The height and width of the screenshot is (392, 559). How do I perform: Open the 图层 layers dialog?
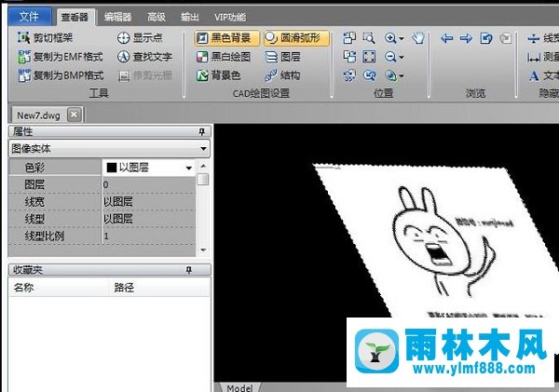(x=282, y=57)
